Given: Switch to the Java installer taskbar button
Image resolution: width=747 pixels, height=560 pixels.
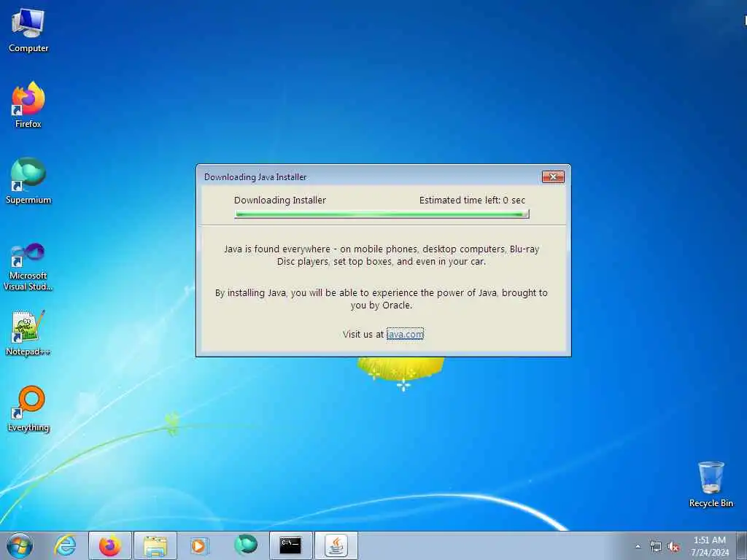Looking at the screenshot, I should click(x=336, y=545).
